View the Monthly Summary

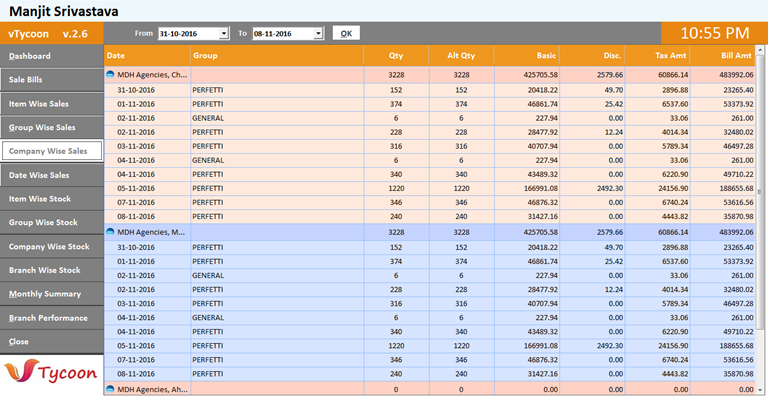click(51, 294)
